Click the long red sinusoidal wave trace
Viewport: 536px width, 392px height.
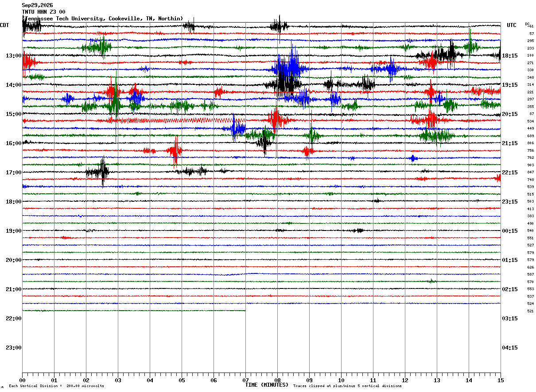tap(173, 120)
